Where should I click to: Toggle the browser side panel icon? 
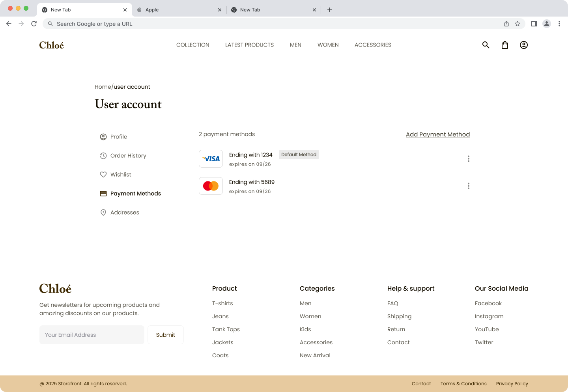[x=534, y=24]
